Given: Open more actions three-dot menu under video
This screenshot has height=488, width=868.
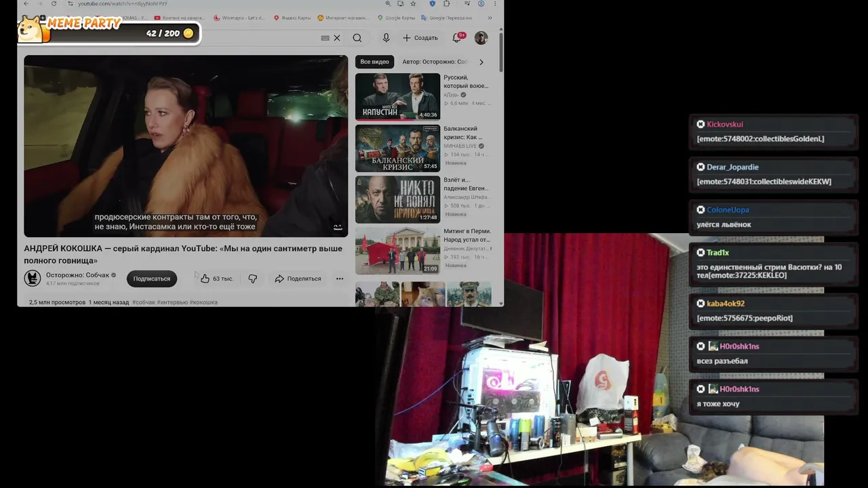Looking at the screenshot, I should coord(340,279).
